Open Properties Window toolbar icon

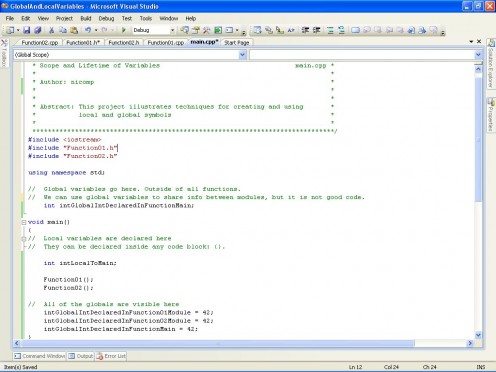(196, 30)
